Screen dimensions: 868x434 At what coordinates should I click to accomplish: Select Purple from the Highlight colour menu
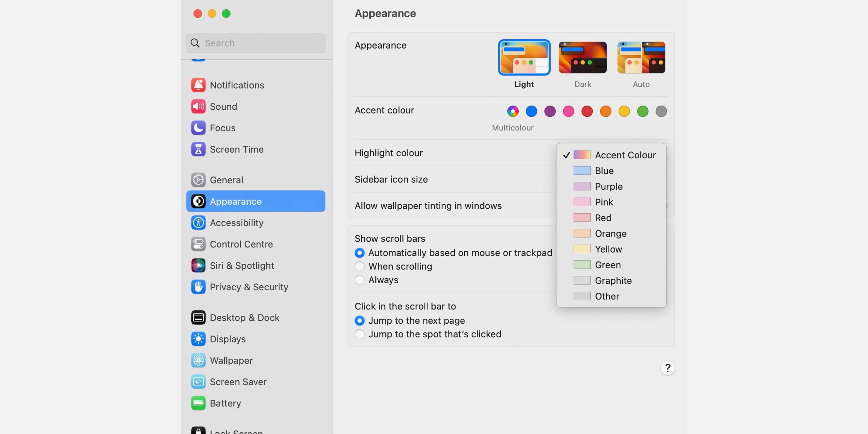(609, 186)
